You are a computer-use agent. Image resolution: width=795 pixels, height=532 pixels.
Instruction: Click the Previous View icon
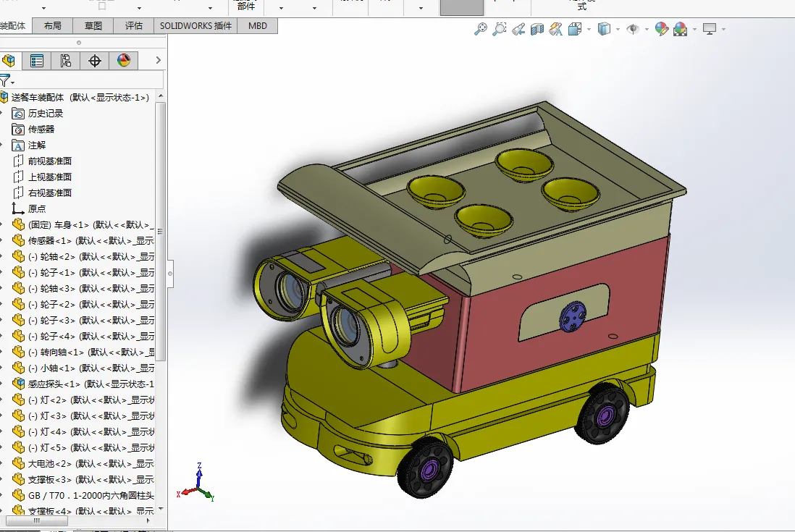tap(518, 29)
